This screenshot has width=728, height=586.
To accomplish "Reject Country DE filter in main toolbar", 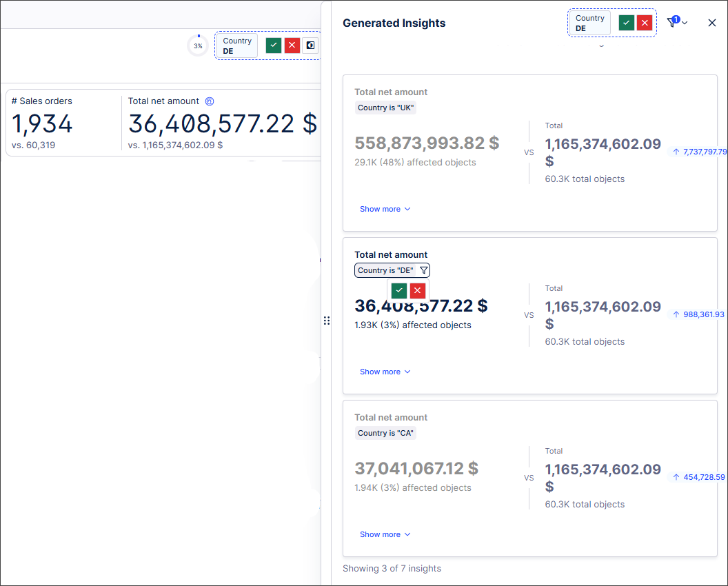I will tap(292, 46).
